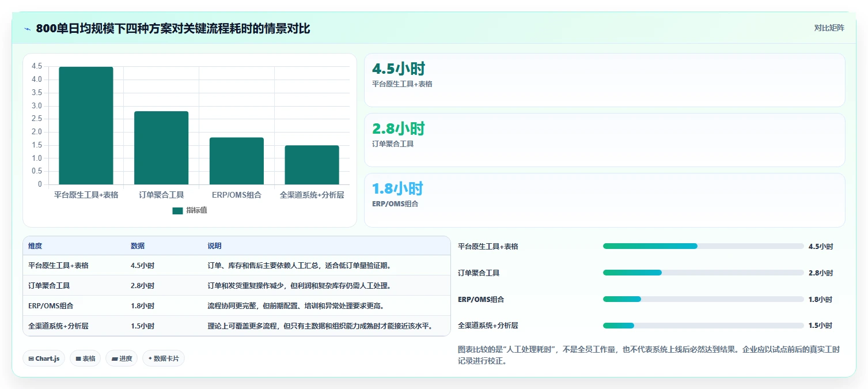Click the 1.8小时 table cell
The image size is (868, 389).
pyautogui.click(x=142, y=306)
